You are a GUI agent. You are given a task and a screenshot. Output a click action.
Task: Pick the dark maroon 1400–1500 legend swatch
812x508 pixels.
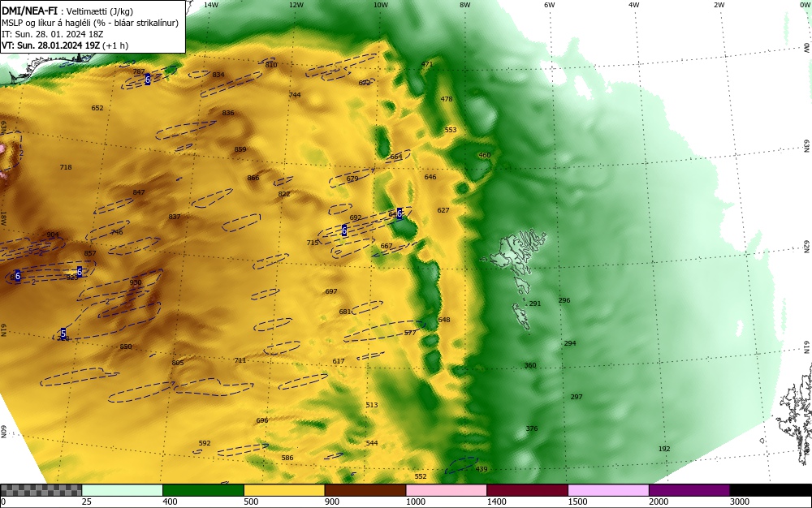pyautogui.click(x=527, y=490)
